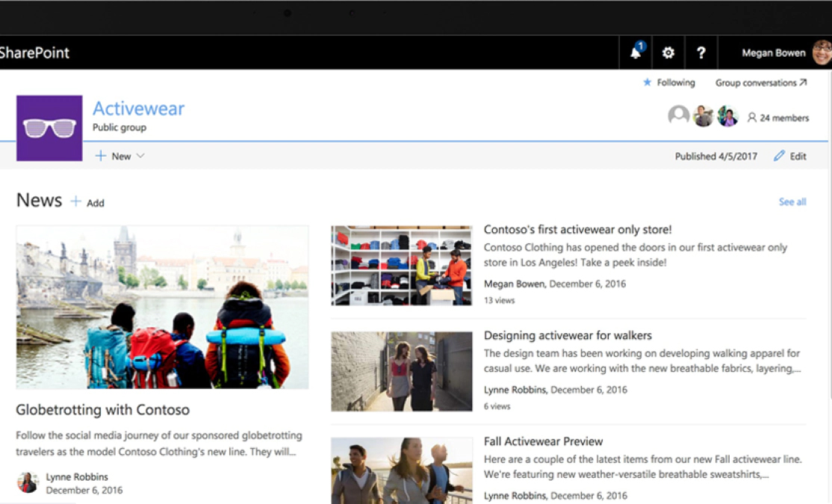This screenshot has width=832, height=504.
Task: Open the walkers article thumbnail image
Action: pyautogui.click(x=402, y=371)
